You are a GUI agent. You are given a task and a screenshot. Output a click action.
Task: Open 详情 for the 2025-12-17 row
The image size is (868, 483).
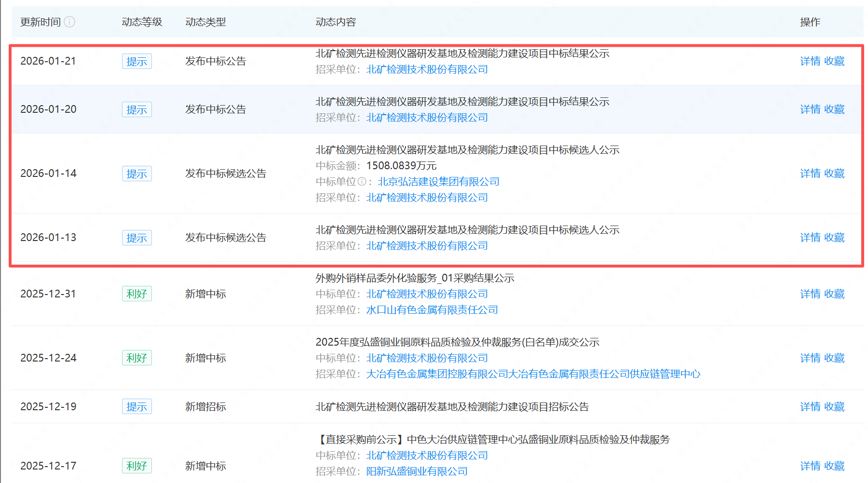810,466
